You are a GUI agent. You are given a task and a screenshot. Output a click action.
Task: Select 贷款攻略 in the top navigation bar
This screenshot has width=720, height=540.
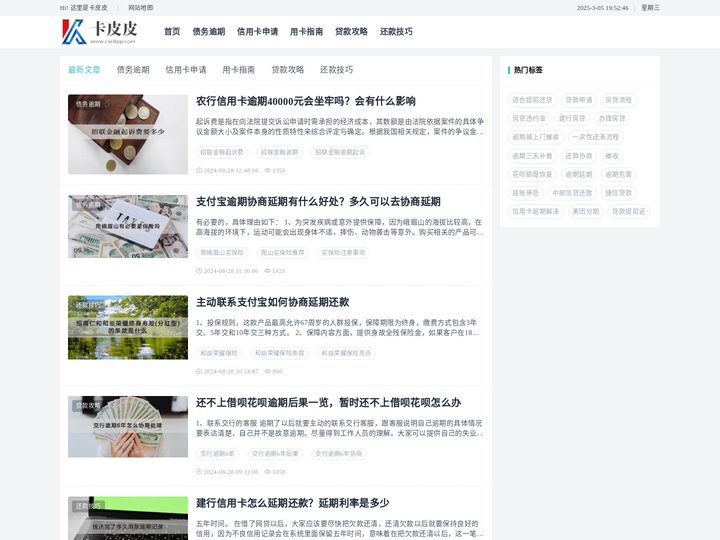click(351, 32)
